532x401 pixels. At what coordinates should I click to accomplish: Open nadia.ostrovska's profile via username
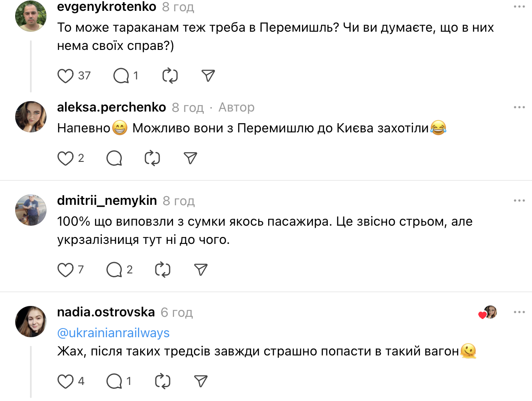click(x=106, y=312)
